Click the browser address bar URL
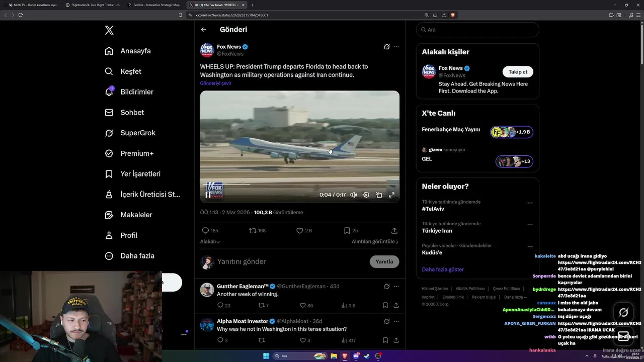 (x=231, y=15)
